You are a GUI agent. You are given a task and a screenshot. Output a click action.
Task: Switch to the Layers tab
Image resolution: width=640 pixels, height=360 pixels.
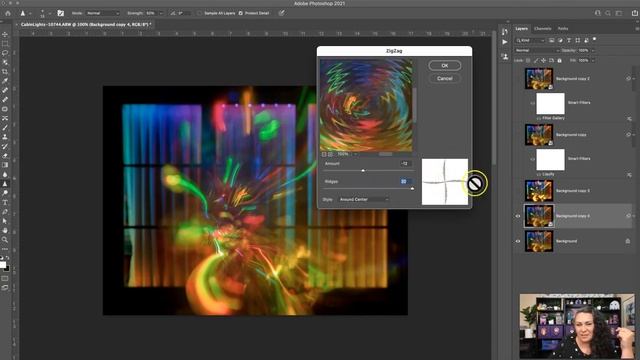click(x=521, y=29)
